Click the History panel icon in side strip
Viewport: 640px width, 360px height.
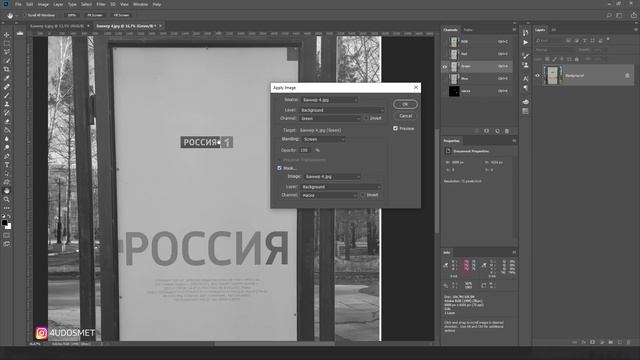(525, 33)
